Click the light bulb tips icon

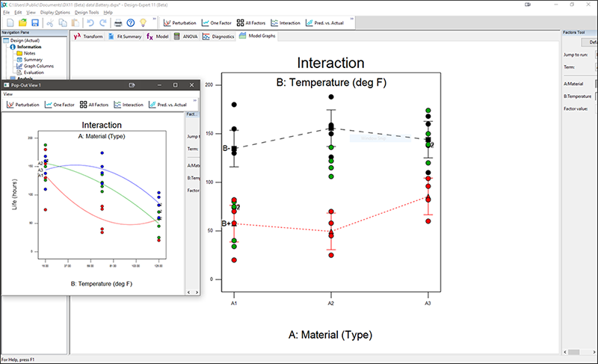tap(144, 23)
